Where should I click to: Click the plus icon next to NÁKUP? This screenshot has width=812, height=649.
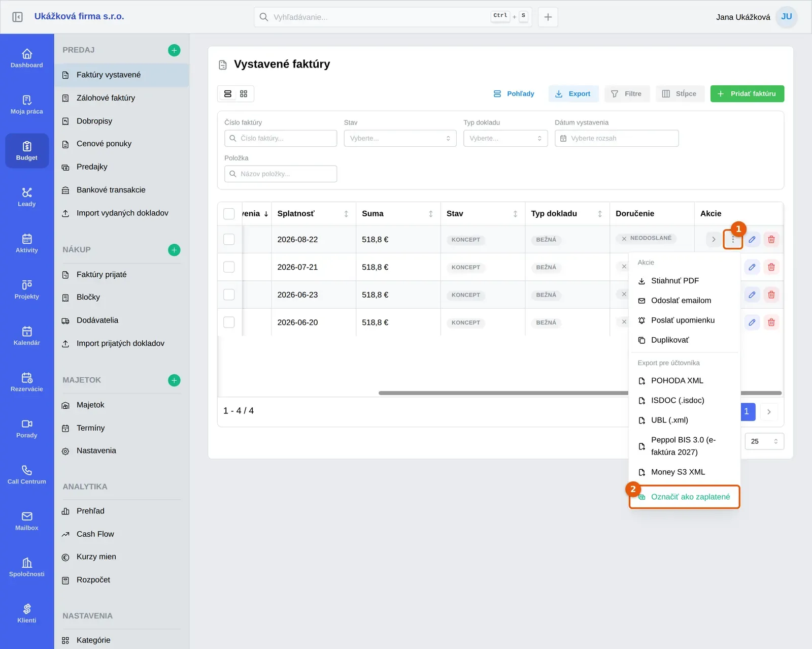[174, 250]
